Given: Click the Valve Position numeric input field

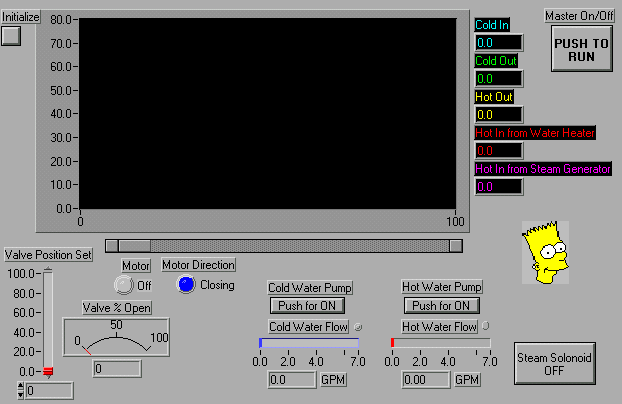Looking at the screenshot, I should pos(49,391).
